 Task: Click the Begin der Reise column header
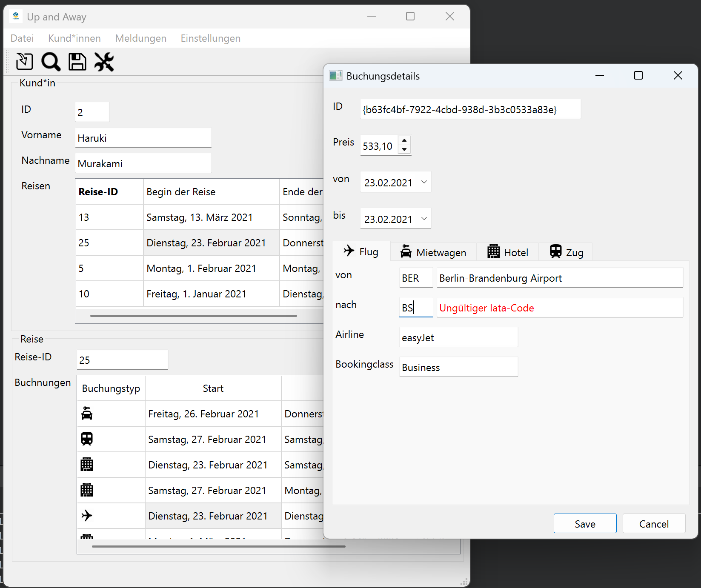[x=211, y=191]
